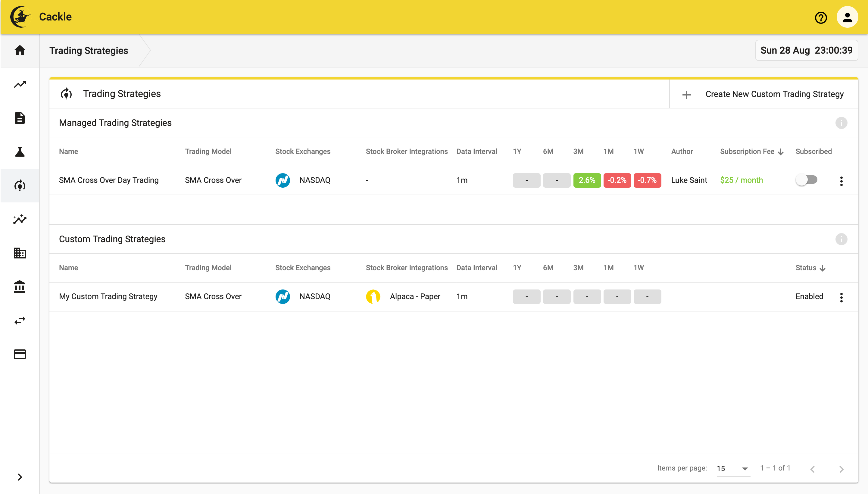Viewport: 868px width, 494px height.
Task: Click the Portfolio/grid icon in sidebar
Action: [x=19, y=253]
